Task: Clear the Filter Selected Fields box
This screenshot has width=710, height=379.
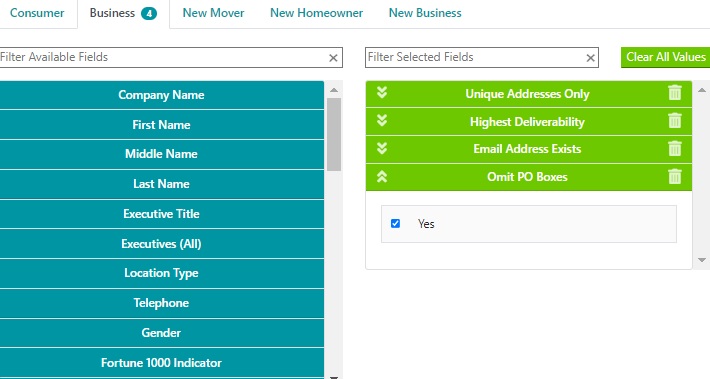Action: pos(590,58)
